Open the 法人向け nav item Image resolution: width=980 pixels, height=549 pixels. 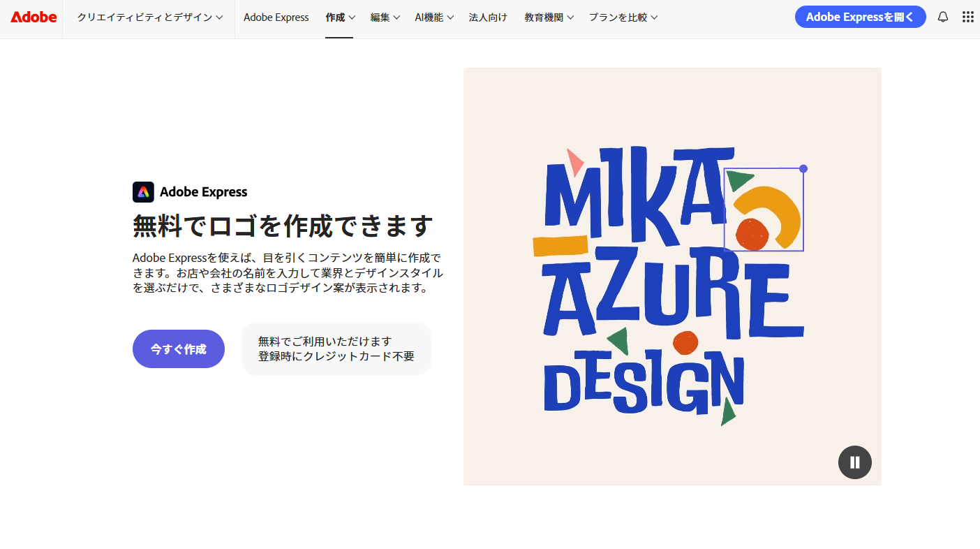click(488, 17)
